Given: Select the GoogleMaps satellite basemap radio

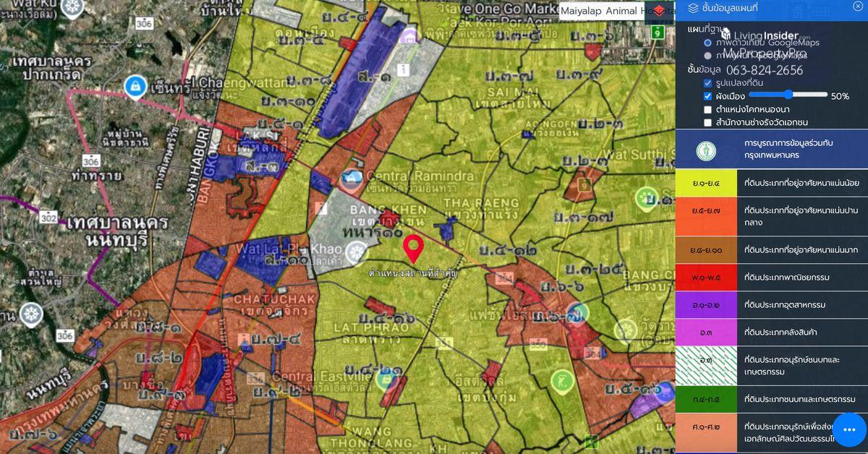Looking at the screenshot, I should [707, 43].
